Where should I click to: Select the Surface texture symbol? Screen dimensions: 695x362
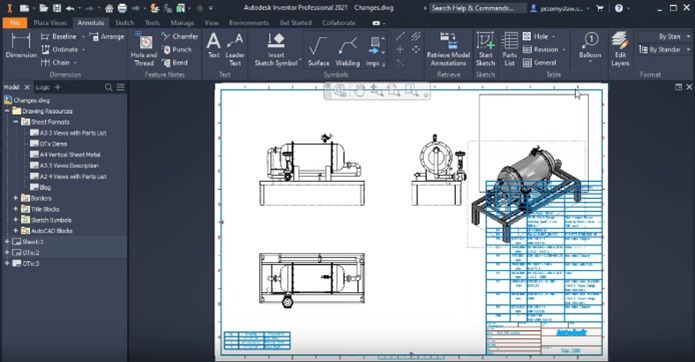(x=318, y=51)
